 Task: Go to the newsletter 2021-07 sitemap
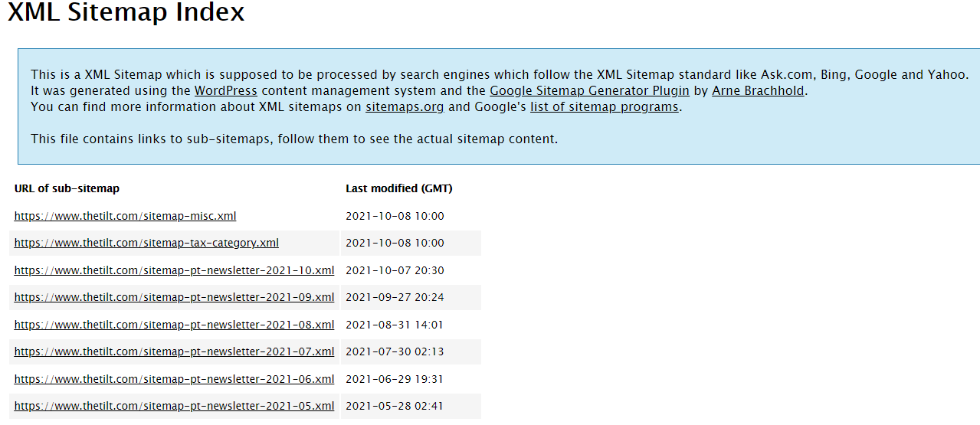tap(174, 351)
